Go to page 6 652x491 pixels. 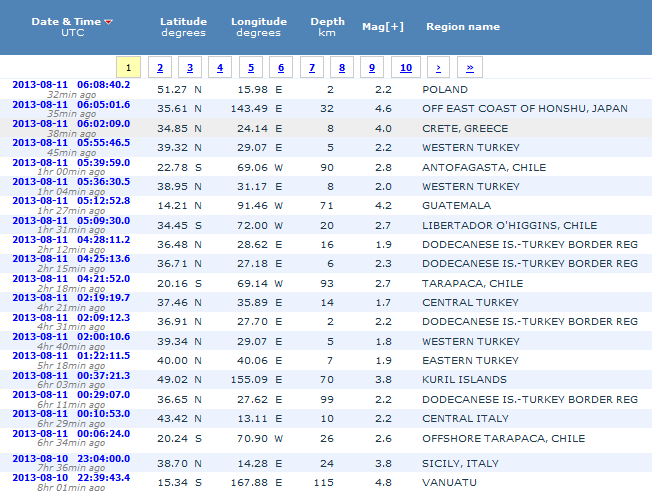281,67
